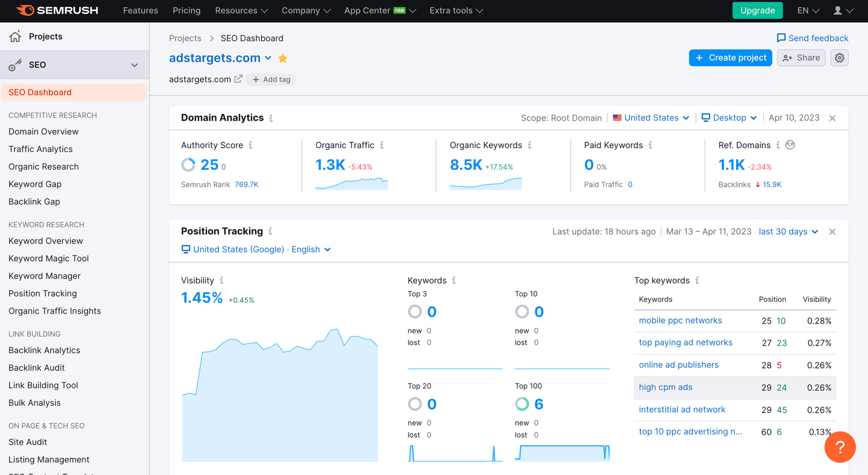Click the Share button

[x=801, y=58]
